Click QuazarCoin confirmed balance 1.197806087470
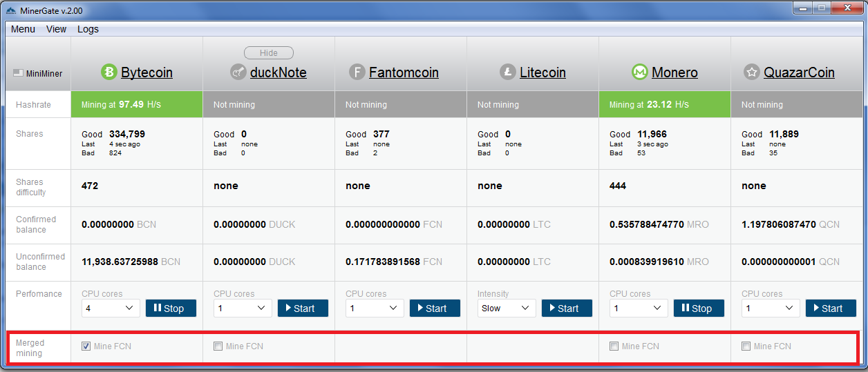 point(779,224)
